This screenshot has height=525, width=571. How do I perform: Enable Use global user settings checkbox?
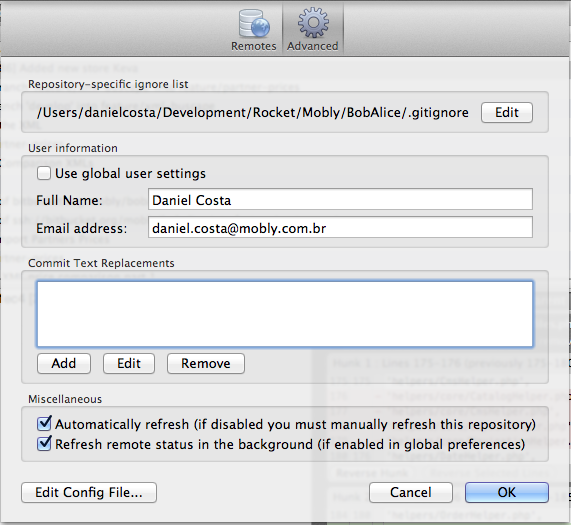[44, 173]
